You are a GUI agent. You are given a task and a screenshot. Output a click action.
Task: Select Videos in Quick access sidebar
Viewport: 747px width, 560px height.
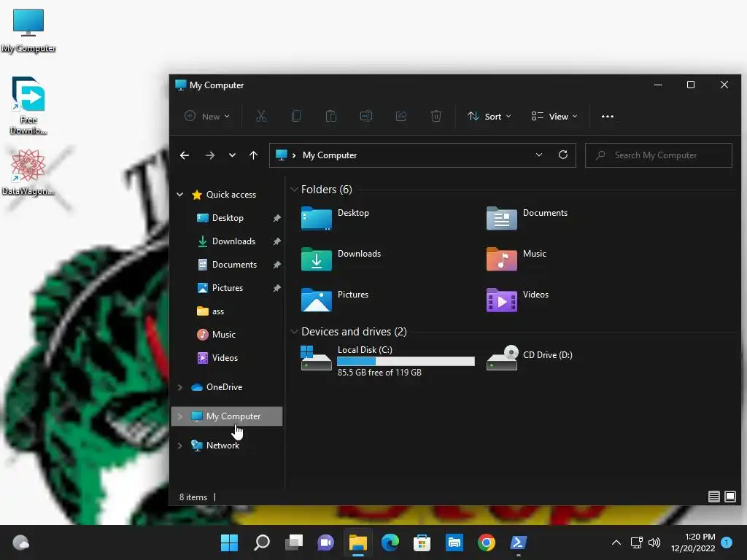click(x=225, y=357)
